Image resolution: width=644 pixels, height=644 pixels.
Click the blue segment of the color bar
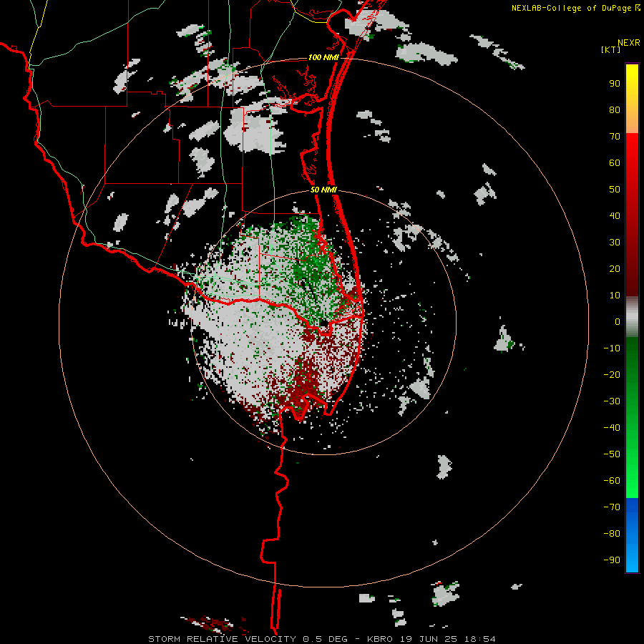pos(632,535)
